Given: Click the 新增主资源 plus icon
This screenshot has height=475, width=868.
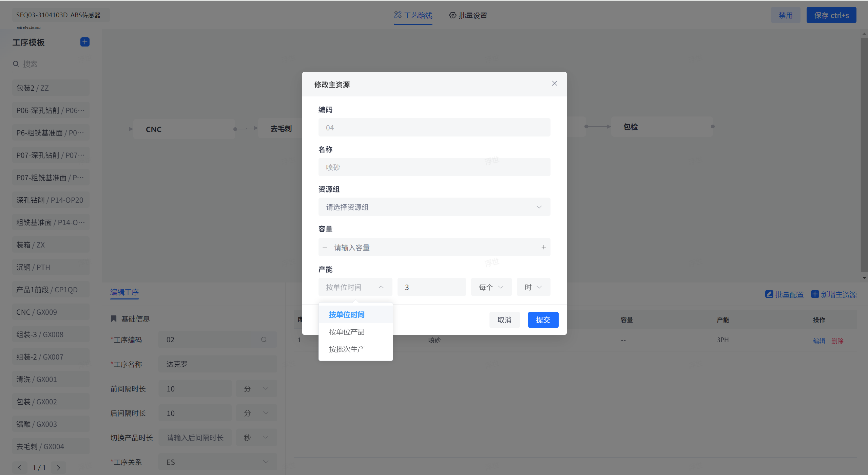Looking at the screenshot, I should 815,294.
